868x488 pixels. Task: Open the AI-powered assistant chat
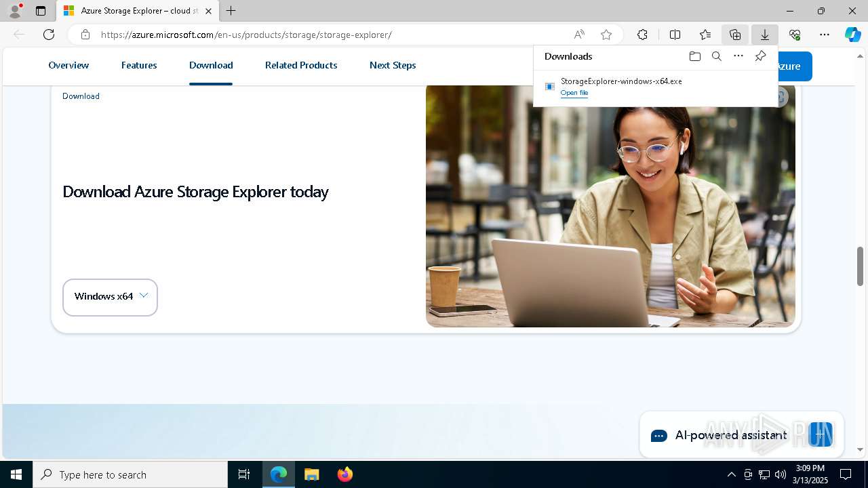(741, 435)
